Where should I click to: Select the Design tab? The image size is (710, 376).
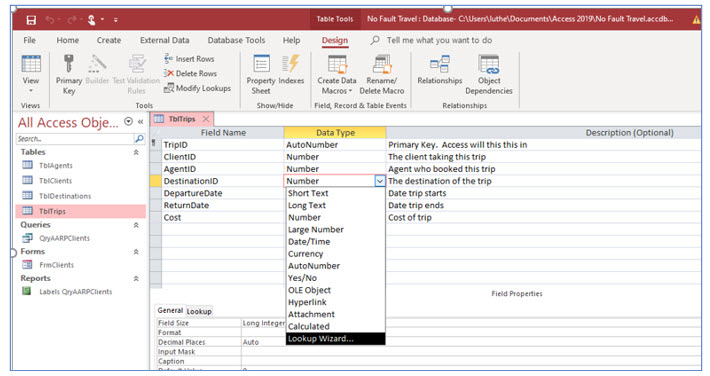(335, 40)
